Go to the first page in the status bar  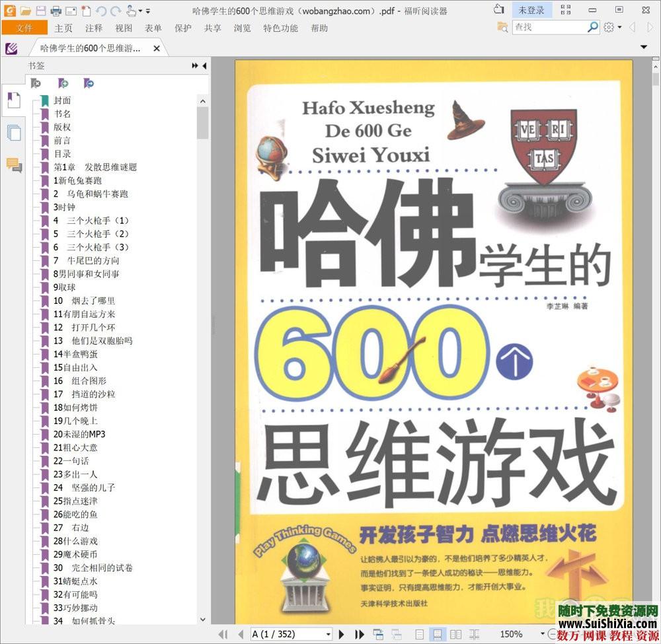pyautogui.click(x=223, y=634)
